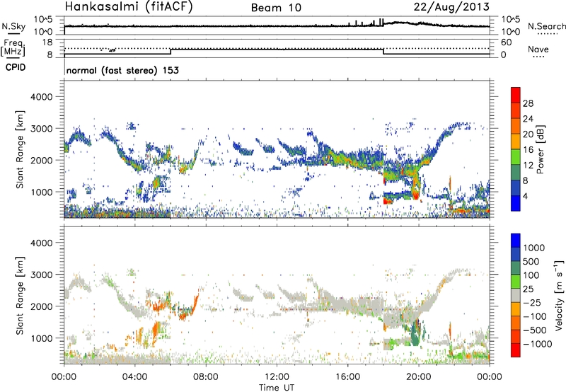Pick the dark blue 1000 velocity swatch
The image size is (566, 392).
click(x=516, y=240)
